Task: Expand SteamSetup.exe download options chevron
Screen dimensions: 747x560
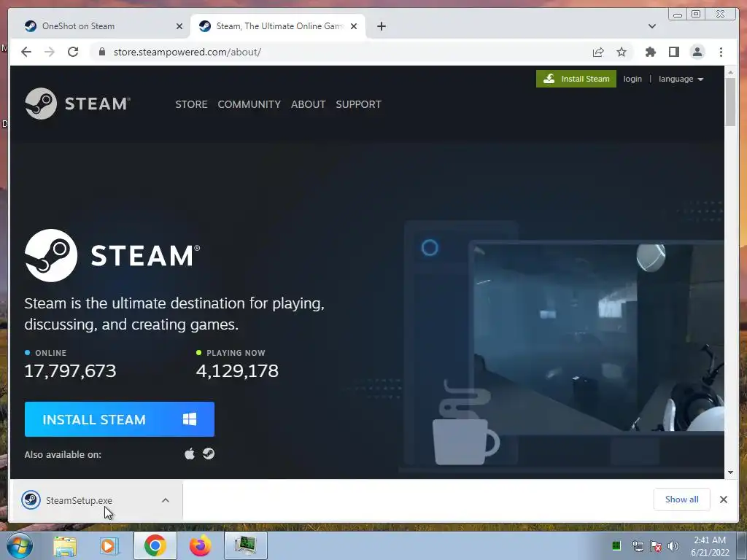Action: tap(166, 500)
